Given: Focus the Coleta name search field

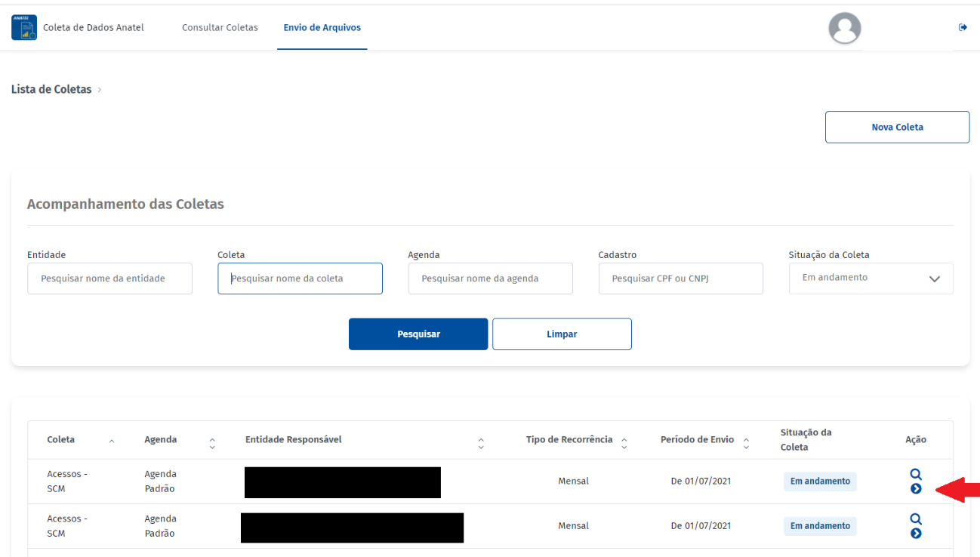Looking at the screenshot, I should tap(300, 278).
